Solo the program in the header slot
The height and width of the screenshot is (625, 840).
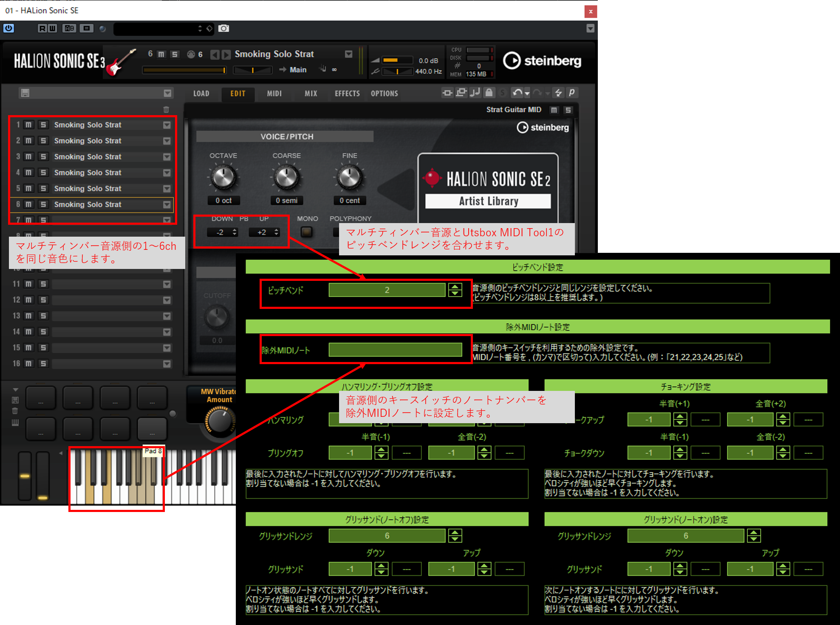(175, 54)
